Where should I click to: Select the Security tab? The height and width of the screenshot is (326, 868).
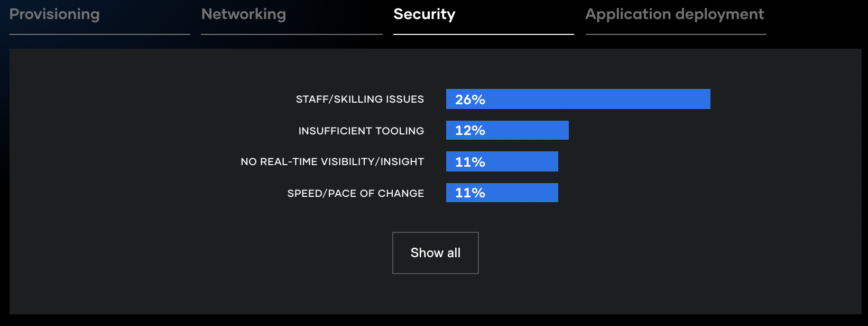tap(424, 14)
